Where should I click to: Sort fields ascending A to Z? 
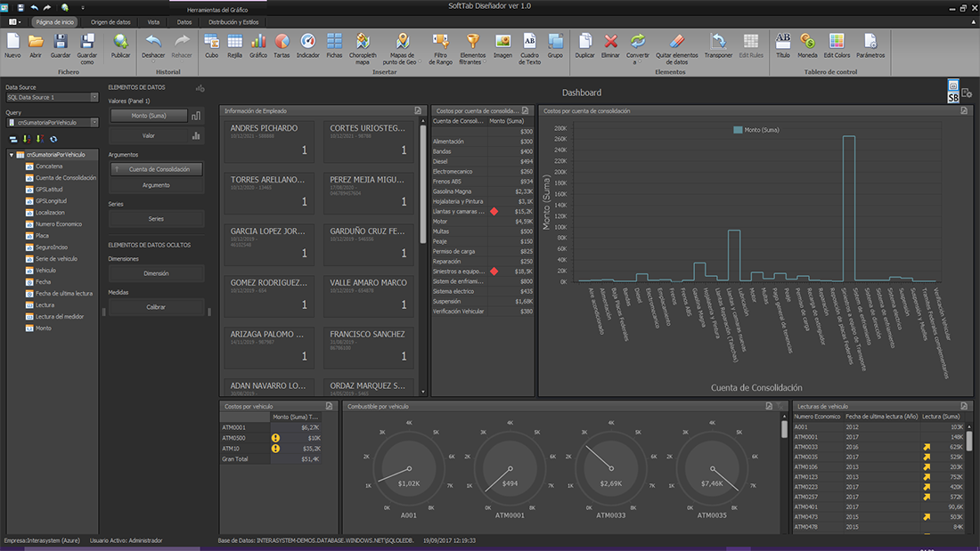(26, 140)
